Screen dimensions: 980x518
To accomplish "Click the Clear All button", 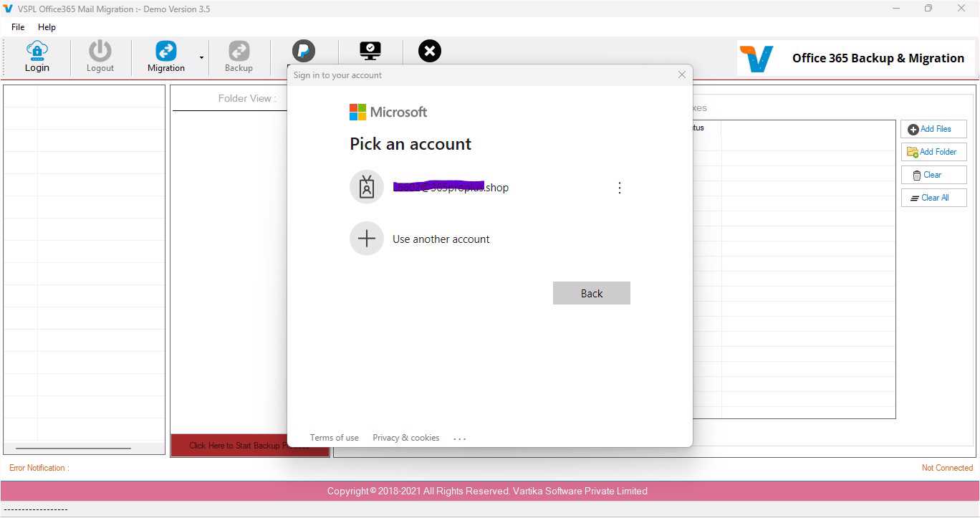I will click(x=933, y=198).
